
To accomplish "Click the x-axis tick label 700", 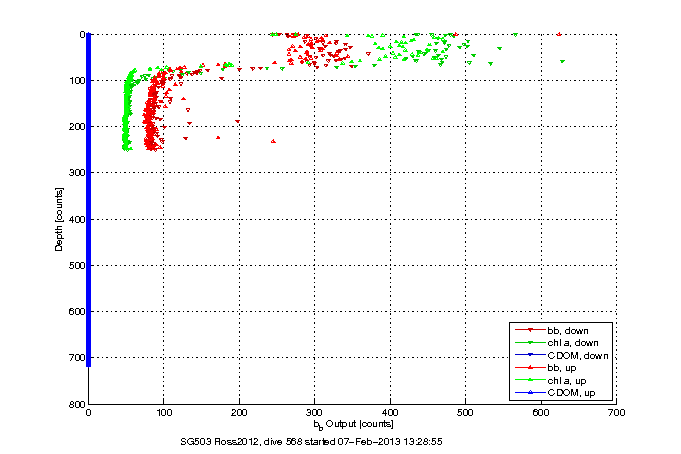I will pyautogui.click(x=617, y=413).
